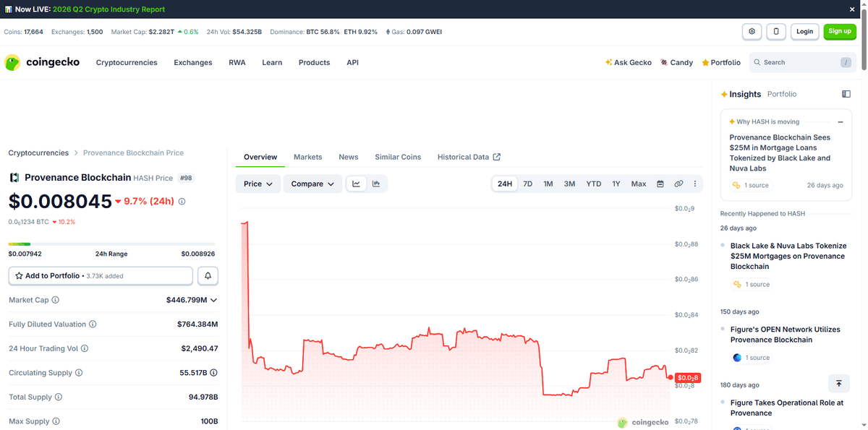This screenshot has height=430, width=868.
Task: Click the mobile app phone icon
Action: 776,32
